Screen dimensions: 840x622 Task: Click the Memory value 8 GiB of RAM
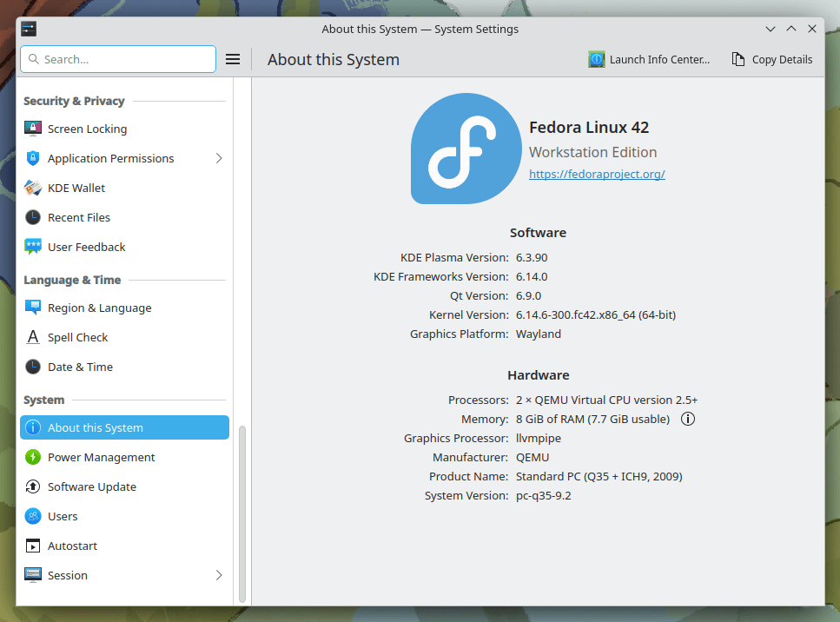pyautogui.click(x=592, y=419)
